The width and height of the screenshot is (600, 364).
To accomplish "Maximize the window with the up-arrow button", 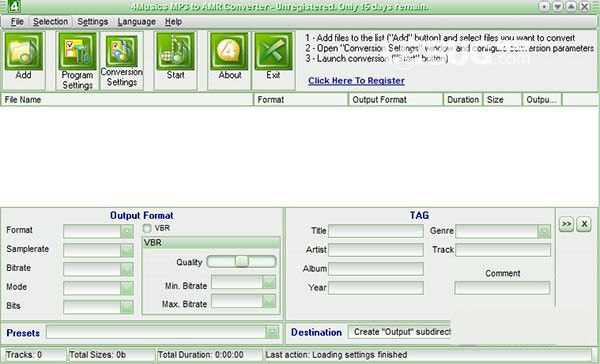I will pyautogui.click(x=571, y=7).
